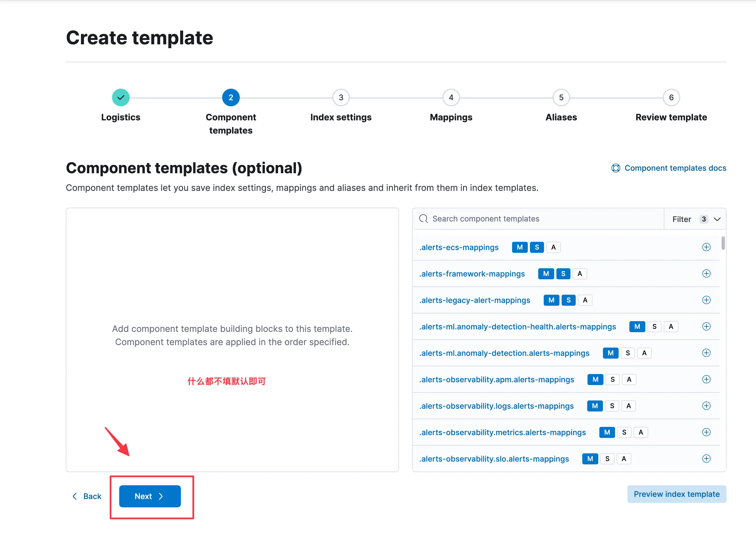756x558 pixels.
Task: Add .alerts-observability.logs.alerts-mappings via plus icon
Action: [706, 406]
